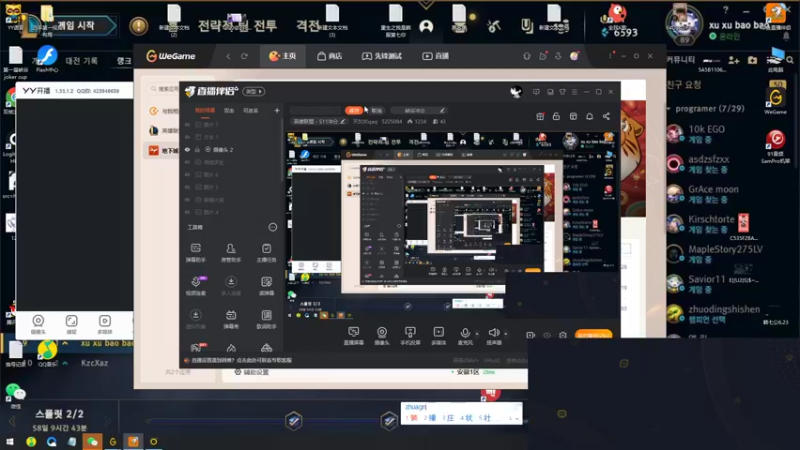The height and width of the screenshot is (450, 800).
Task: Open the 歌词助手 lyrics assistant tool
Action: tap(266, 319)
